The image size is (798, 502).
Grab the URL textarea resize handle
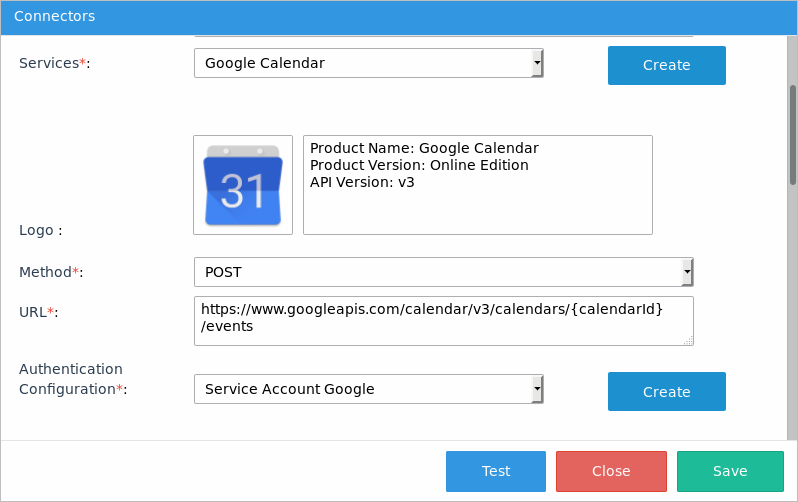click(x=688, y=341)
